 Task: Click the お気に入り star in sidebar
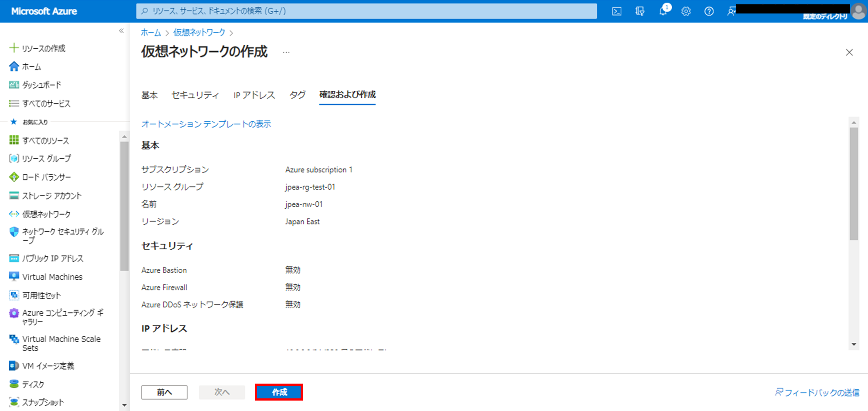pos(13,122)
